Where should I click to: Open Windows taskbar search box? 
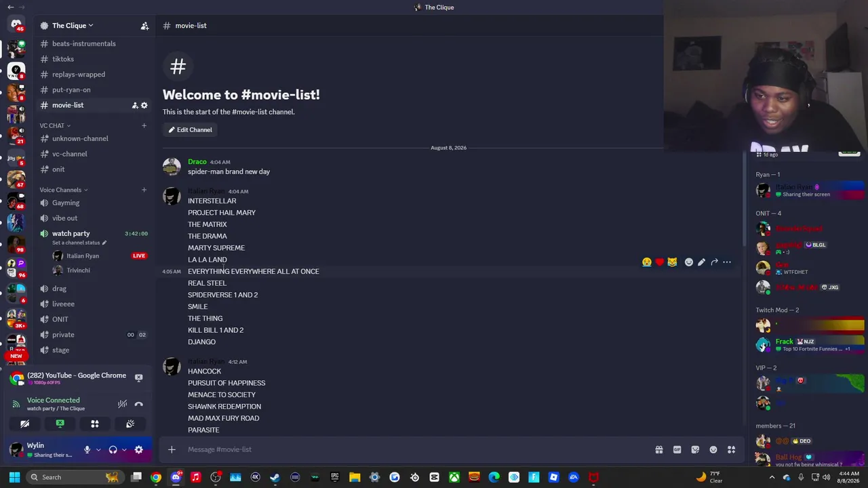pos(74,477)
